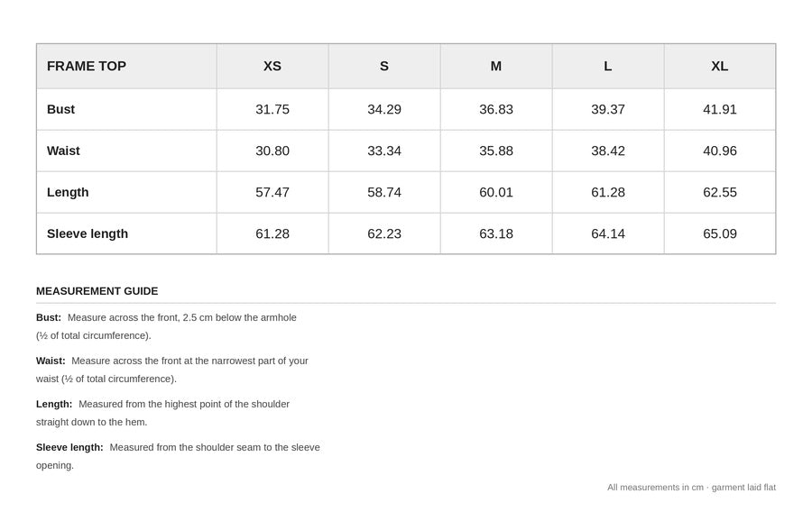Click the Waist: measurement guide description
The image size is (812, 521).
172,370
